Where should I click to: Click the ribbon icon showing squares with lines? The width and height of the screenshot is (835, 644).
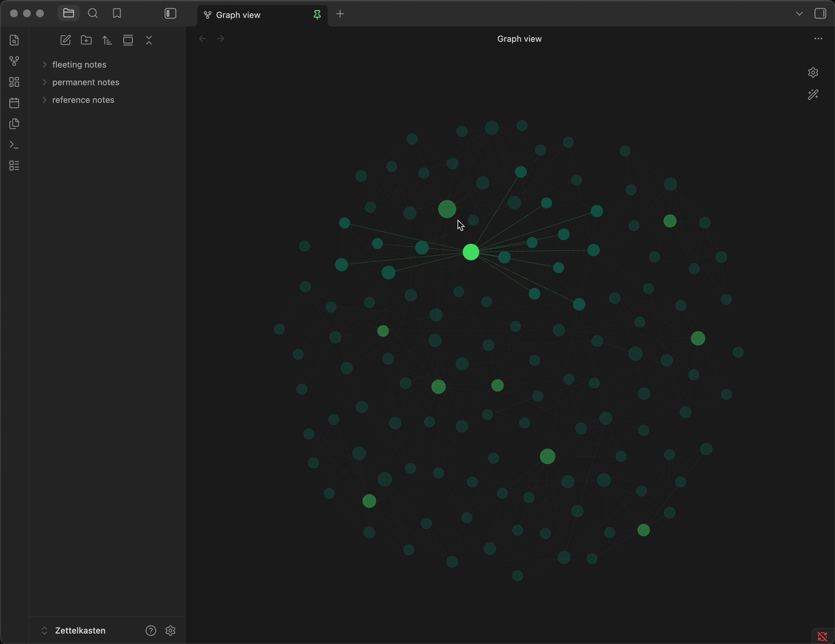click(14, 166)
